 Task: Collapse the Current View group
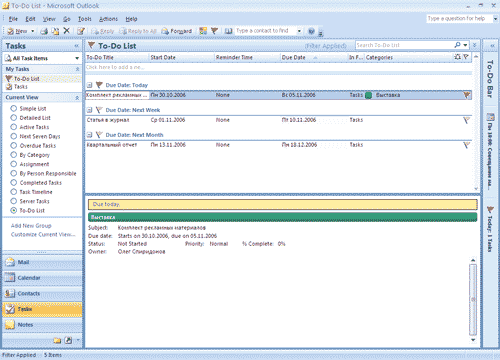[x=77, y=98]
